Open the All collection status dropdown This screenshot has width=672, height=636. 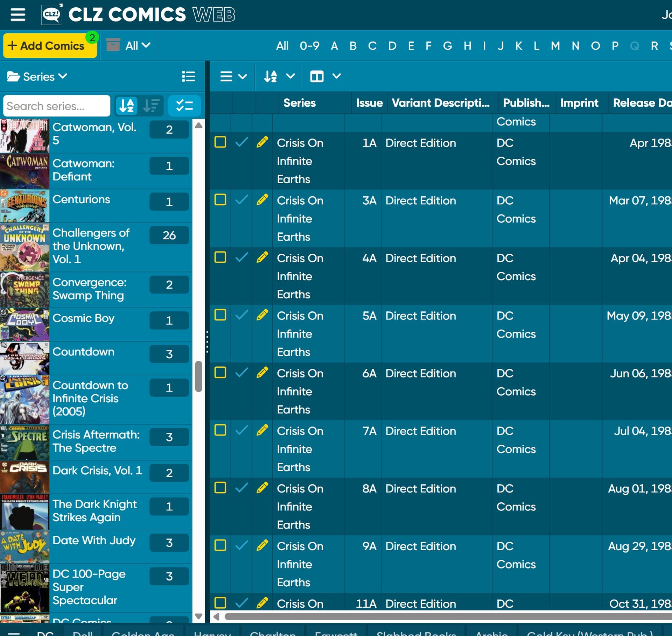[137, 46]
